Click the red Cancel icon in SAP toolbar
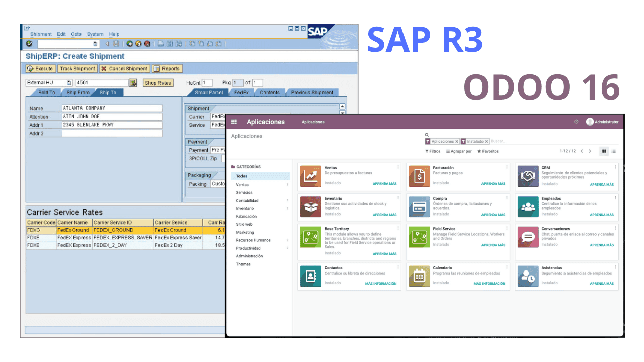The width and height of the screenshot is (644, 362). click(x=147, y=44)
